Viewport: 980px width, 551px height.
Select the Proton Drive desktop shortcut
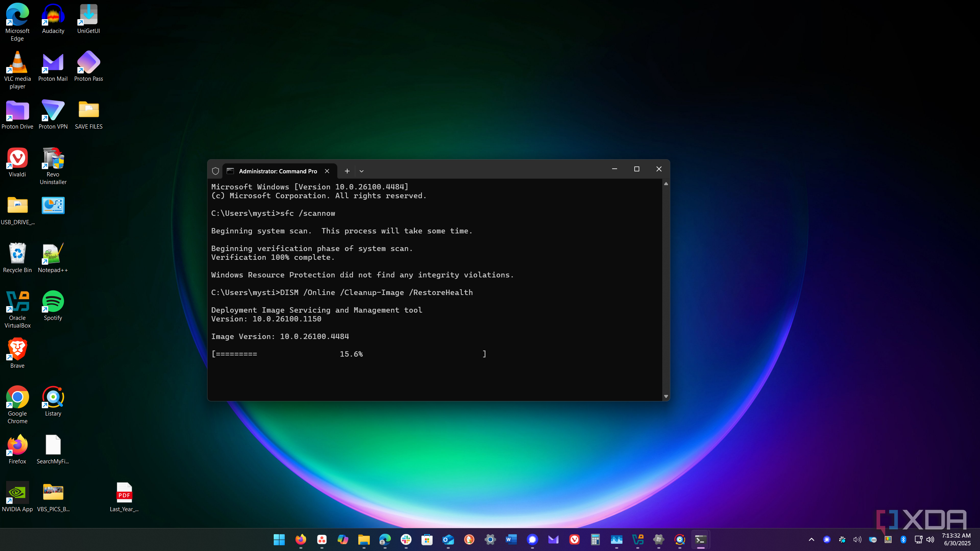click(x=17, y=114)
